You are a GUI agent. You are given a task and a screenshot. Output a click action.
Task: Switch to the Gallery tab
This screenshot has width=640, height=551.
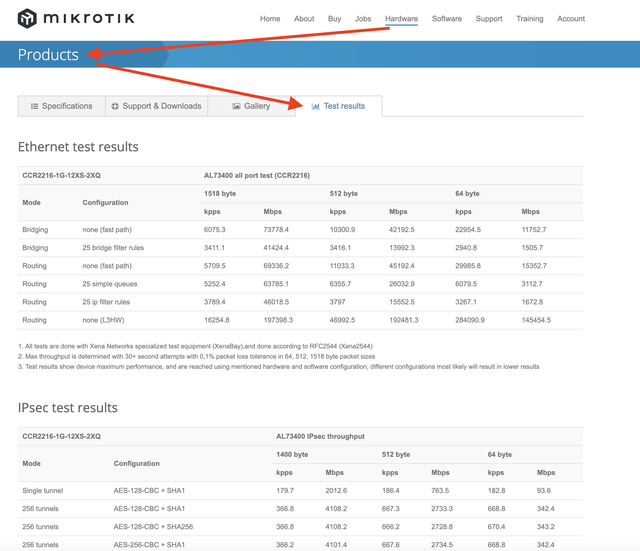pos(251,106)
